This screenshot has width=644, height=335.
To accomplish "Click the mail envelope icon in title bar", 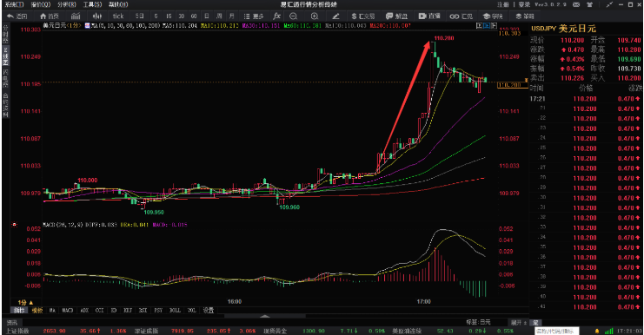I will (576, 4).
